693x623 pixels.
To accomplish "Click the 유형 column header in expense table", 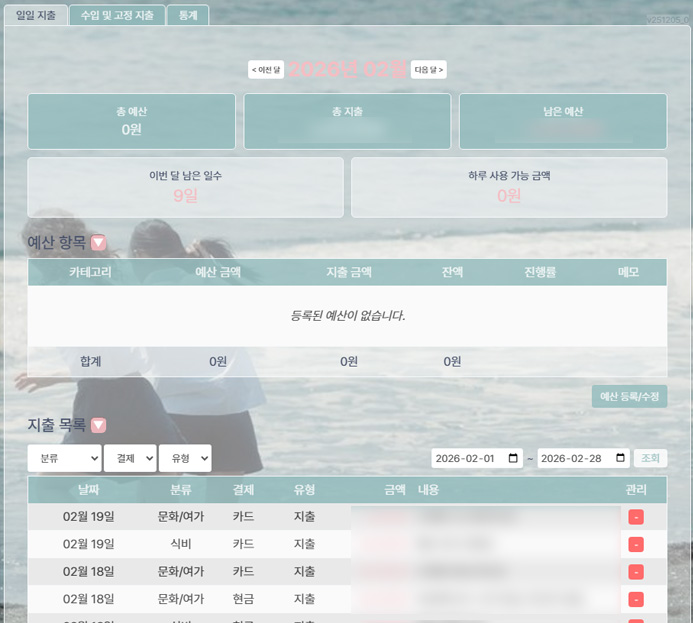I will (x=305, y=490).
